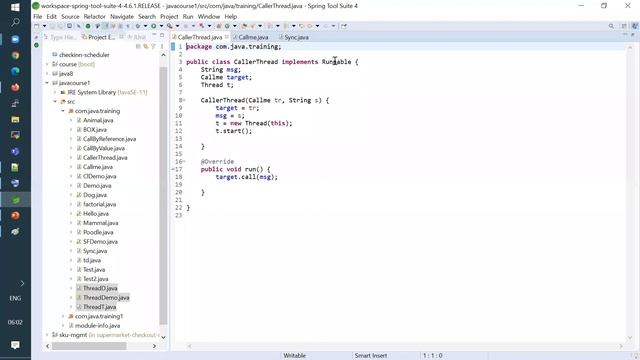Viewport: 640px width, 360px height.
Task: Click the Project Explorer vertical scrollbar
Action: (163, 196)
